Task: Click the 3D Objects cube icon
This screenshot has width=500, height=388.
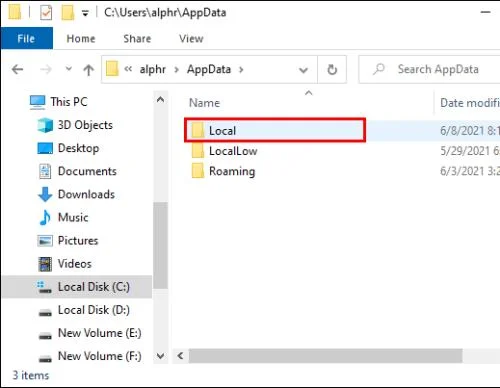Action: pyautogui.click(x=45, y=125)
